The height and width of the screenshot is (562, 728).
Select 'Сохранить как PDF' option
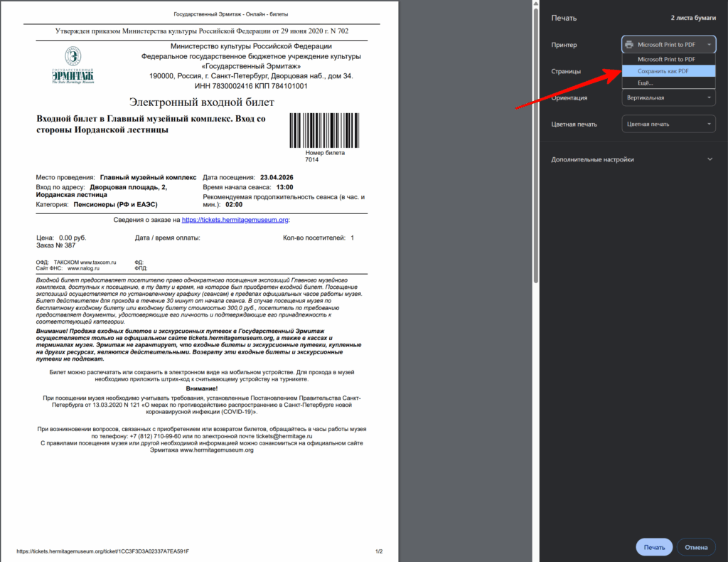coord(668,71)
